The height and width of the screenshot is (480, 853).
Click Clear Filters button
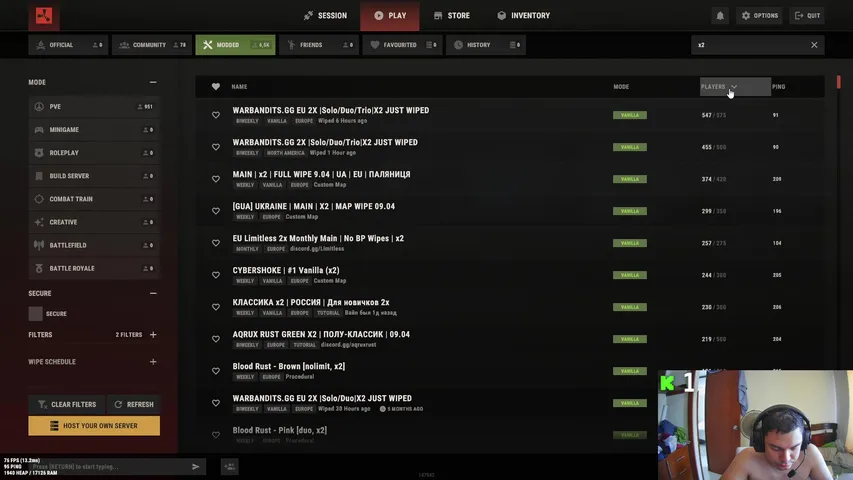point(67,404)
